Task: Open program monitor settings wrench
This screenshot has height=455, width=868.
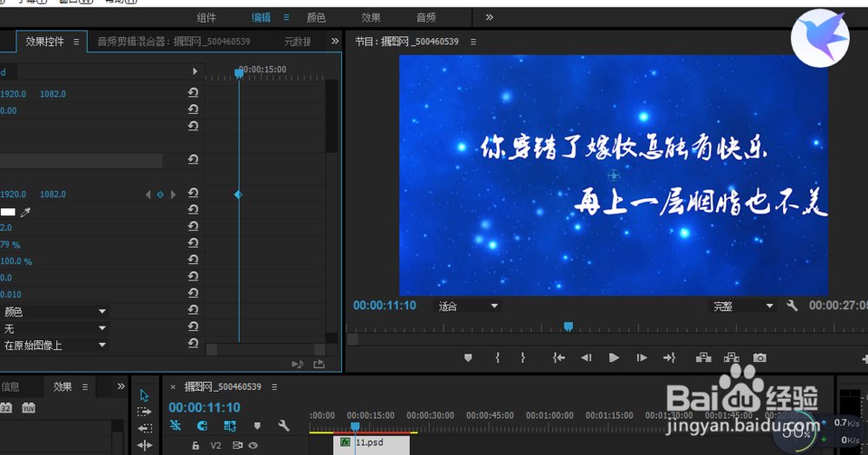Action: click(x=792, y=306)
